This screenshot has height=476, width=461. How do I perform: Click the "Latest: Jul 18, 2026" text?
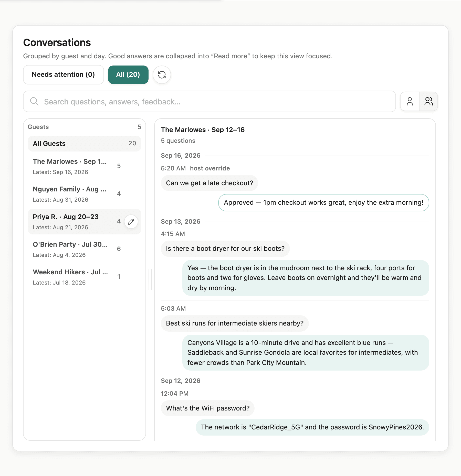[59, 283]
